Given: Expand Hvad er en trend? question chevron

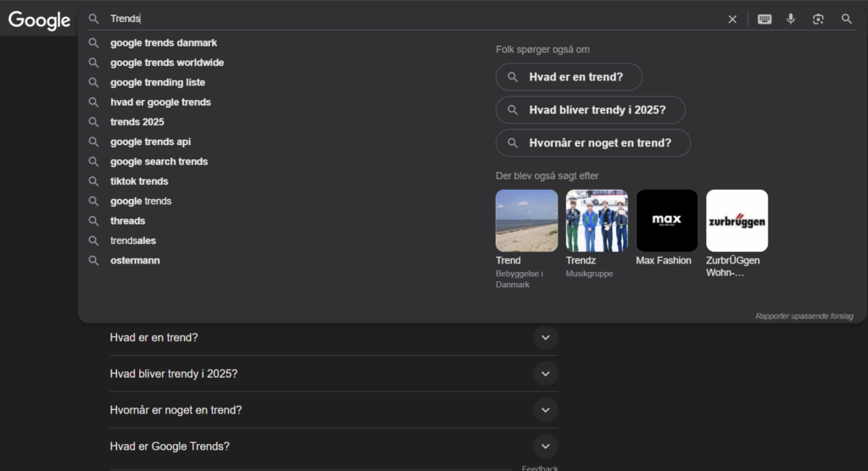Looking at the screenshot, I should coord(545,338).
